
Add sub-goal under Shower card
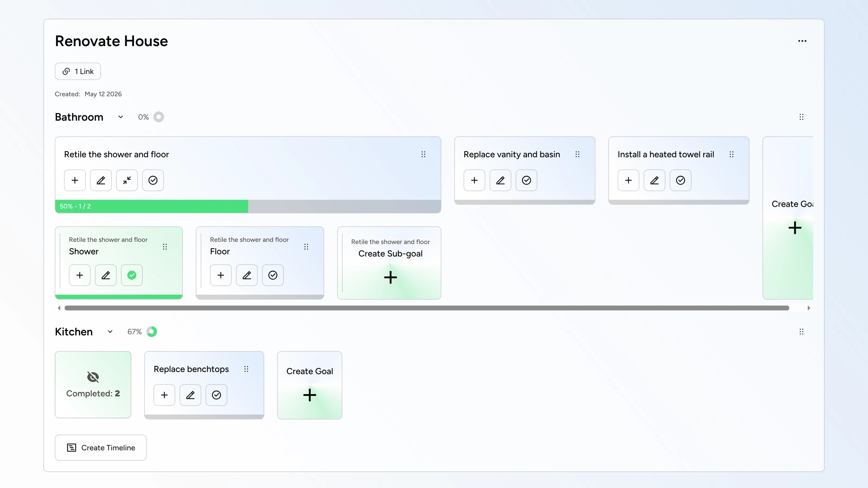click(79, 275)
